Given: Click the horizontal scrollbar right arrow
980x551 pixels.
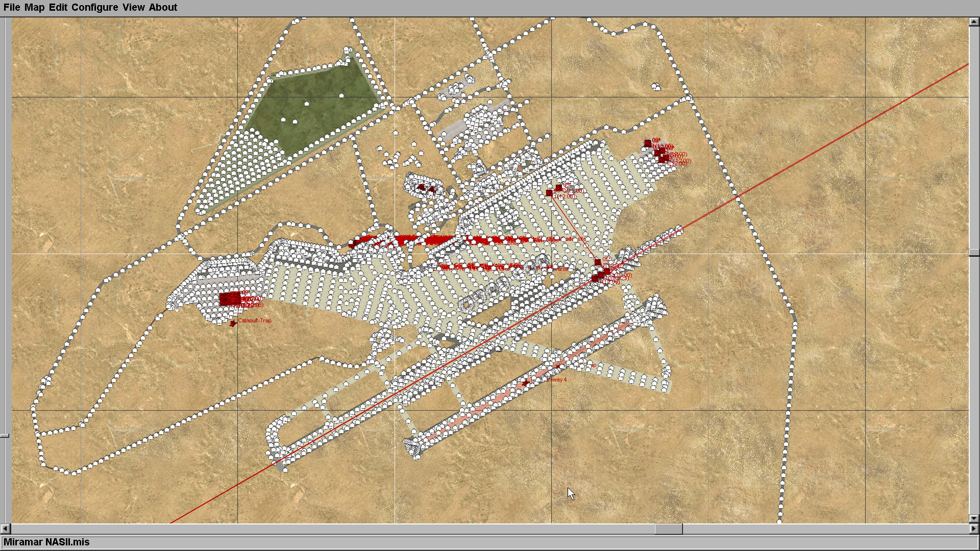Looking at the screenshot, I should click(973, 529).
